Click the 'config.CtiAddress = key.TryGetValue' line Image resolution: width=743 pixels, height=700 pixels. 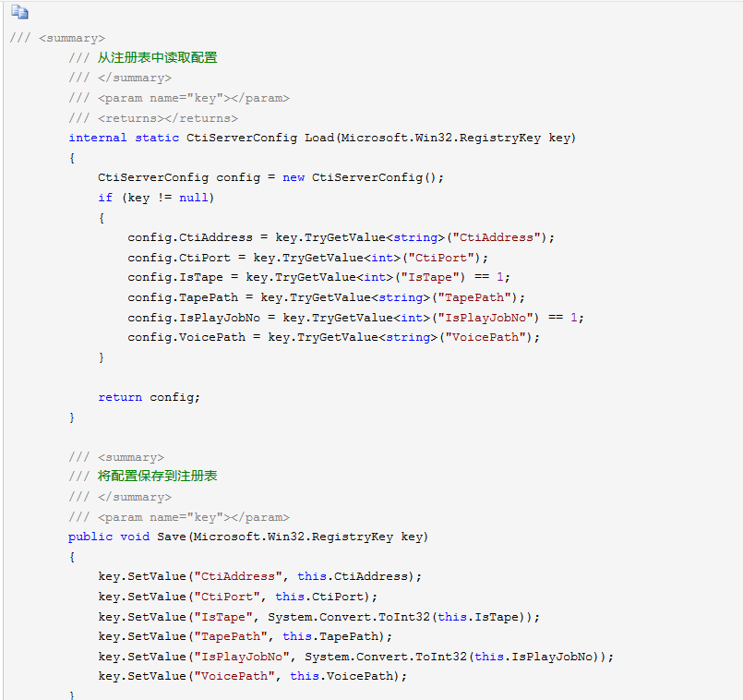click(341, 237)
